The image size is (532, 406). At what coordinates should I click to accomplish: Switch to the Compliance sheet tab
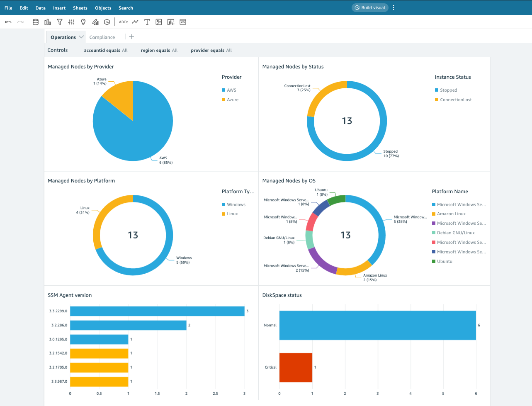click(x=102, y=37)
